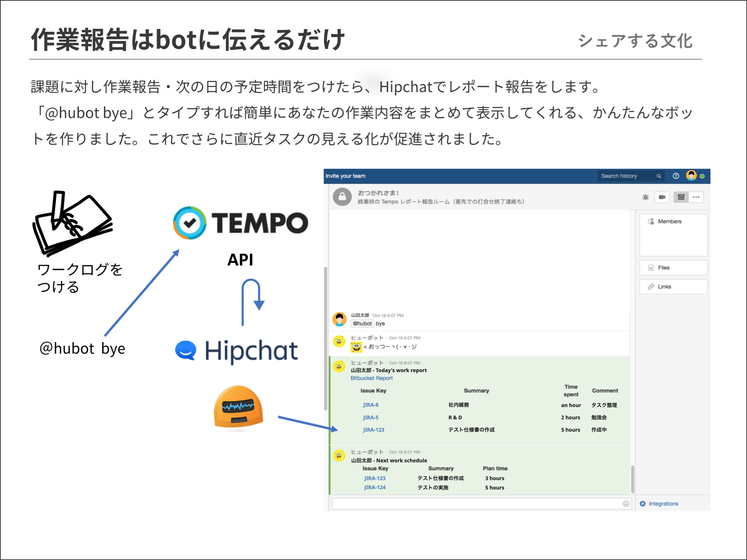Open the Members panel
Screen dimensions: 747x560
pyautogui.click(x=673, y=235)
